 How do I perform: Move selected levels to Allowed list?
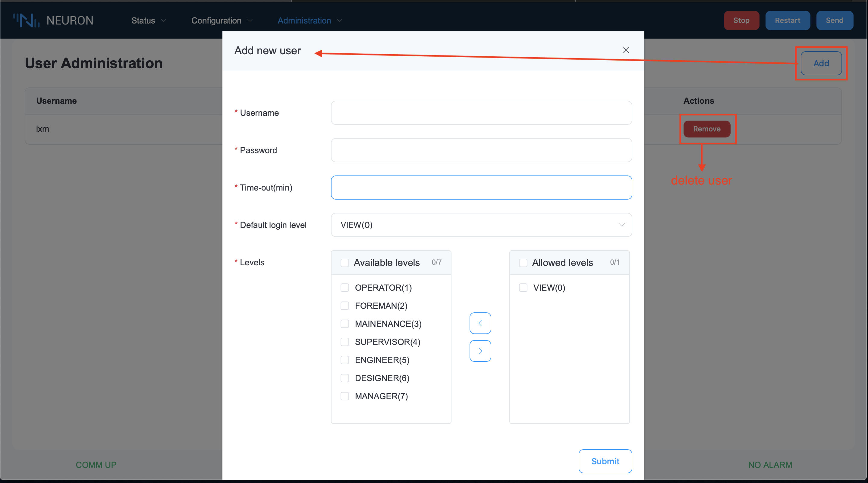(480, 351)
